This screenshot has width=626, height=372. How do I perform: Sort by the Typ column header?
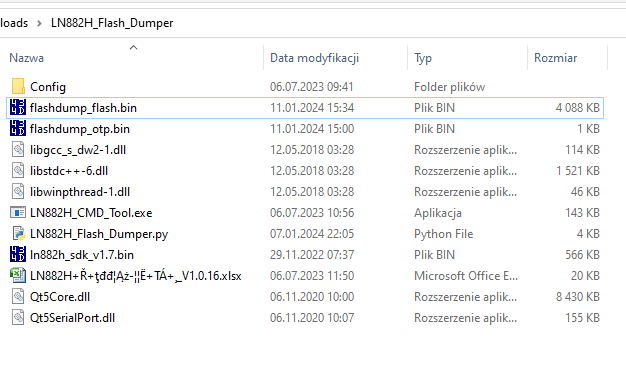(423, 58)
